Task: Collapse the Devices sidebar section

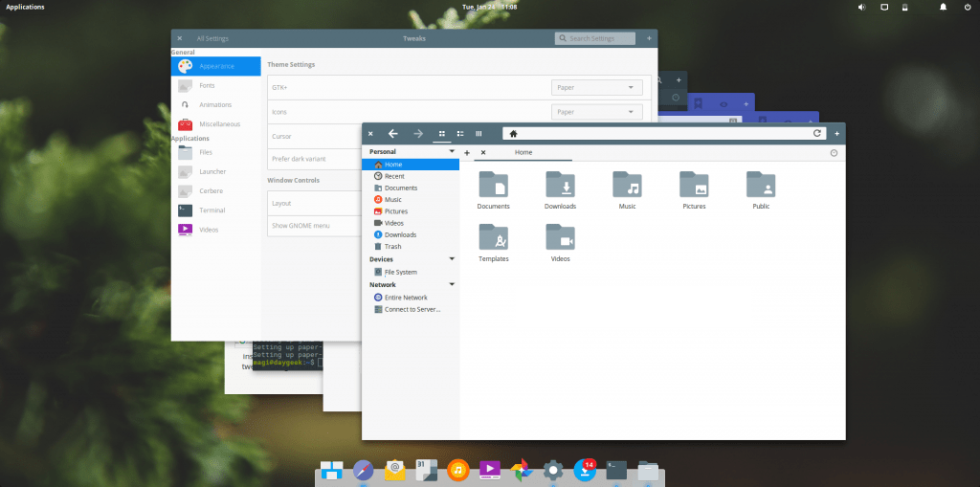Action: [452, 259]
